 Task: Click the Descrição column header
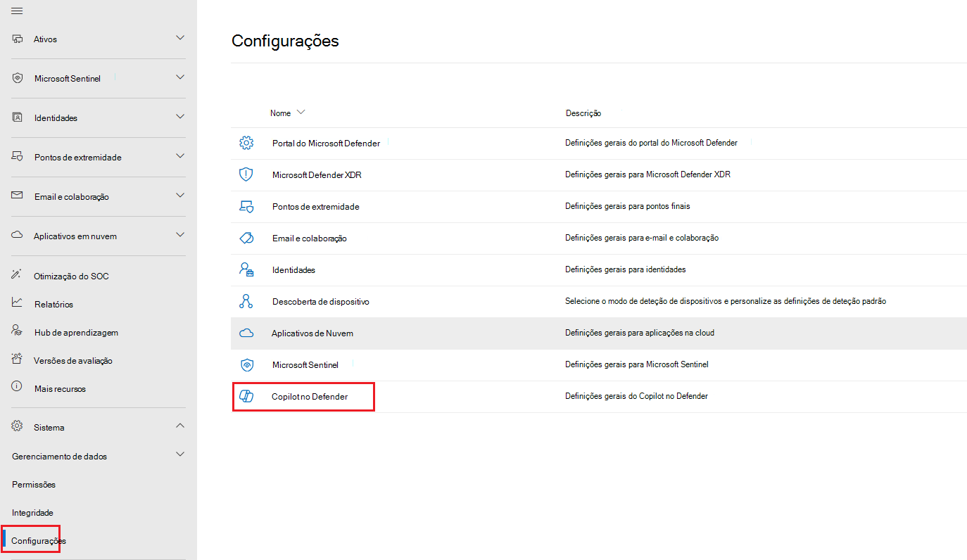pyautogui.click(x=583, y=113)
